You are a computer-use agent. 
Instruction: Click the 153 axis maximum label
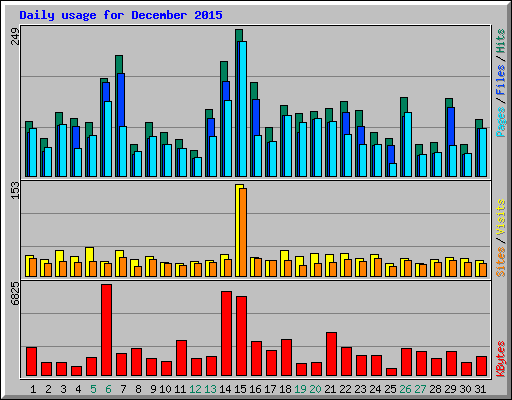(16, 191)
